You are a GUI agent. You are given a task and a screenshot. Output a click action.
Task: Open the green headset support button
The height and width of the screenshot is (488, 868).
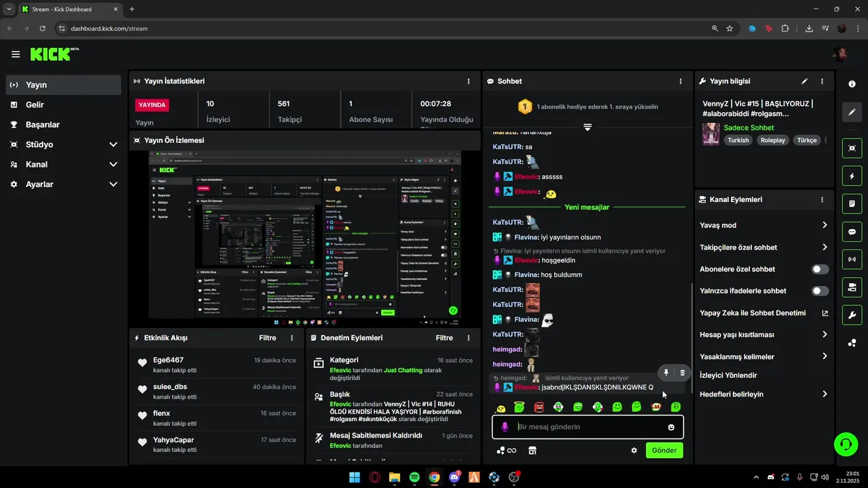(x=846, y=444)
